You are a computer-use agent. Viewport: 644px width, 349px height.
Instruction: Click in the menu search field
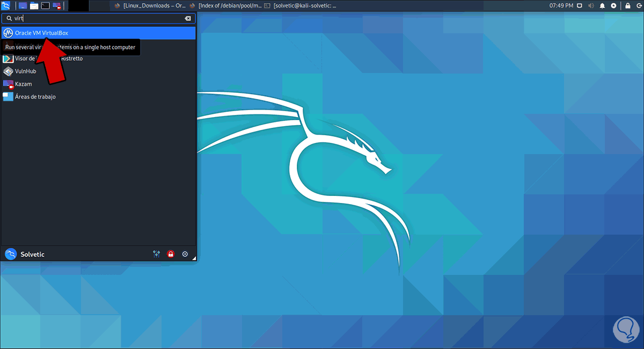(x=98, y=18)
